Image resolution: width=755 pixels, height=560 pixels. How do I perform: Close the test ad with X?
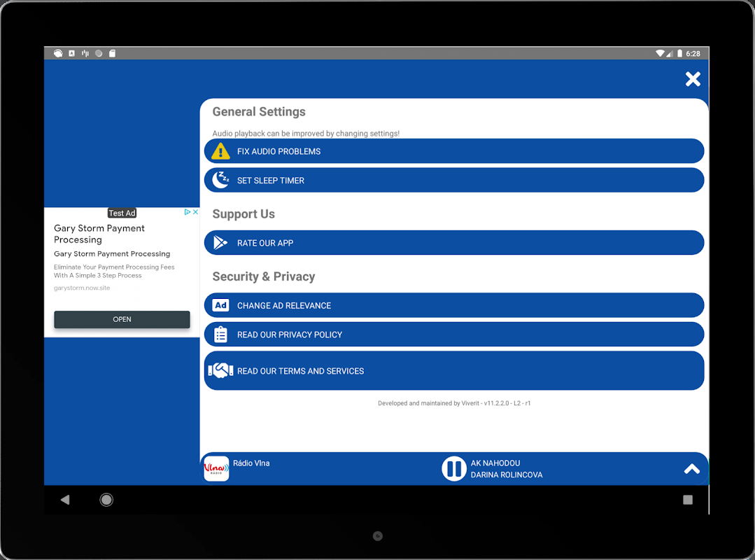pyautogui.click(x=195, y=212)
